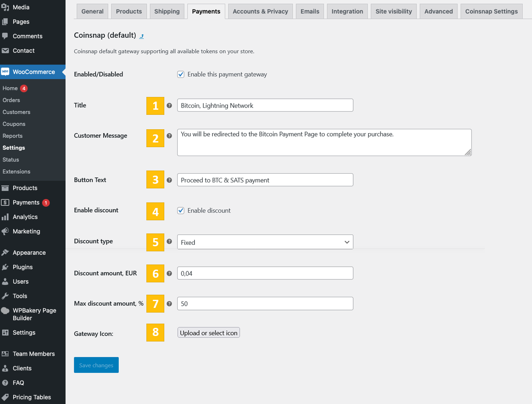Click the help tooltip icon beside Title

pos(169,105)
